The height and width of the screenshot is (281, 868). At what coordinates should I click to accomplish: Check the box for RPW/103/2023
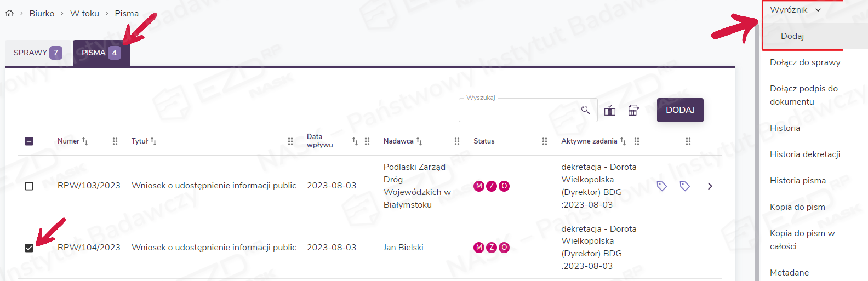click(x=29, y=186)
